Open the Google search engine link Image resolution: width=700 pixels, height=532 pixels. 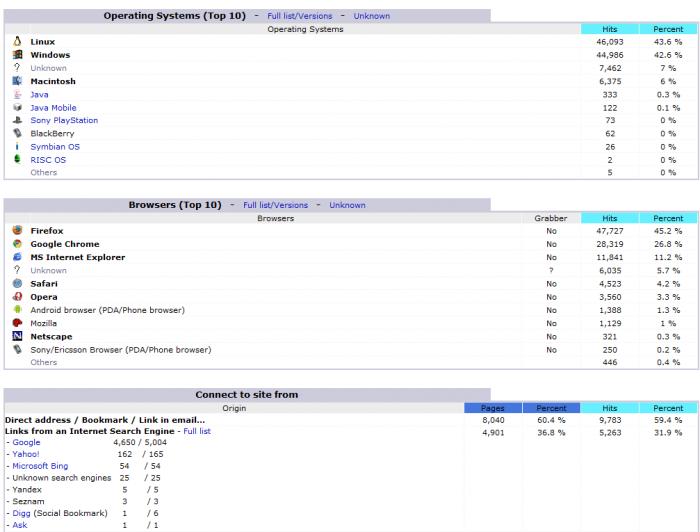[26, 442]
